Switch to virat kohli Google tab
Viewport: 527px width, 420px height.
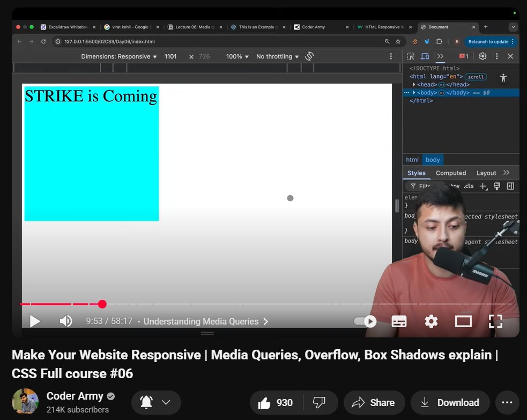point(131,27)
